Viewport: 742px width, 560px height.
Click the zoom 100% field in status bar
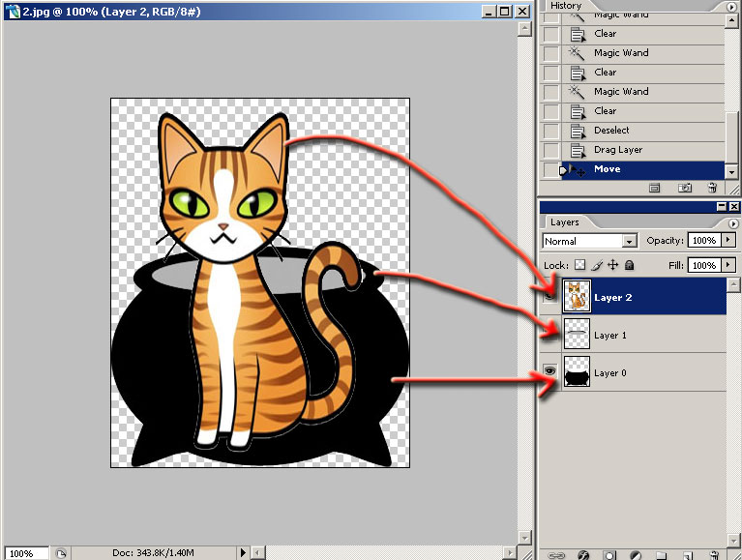[26, 553]
